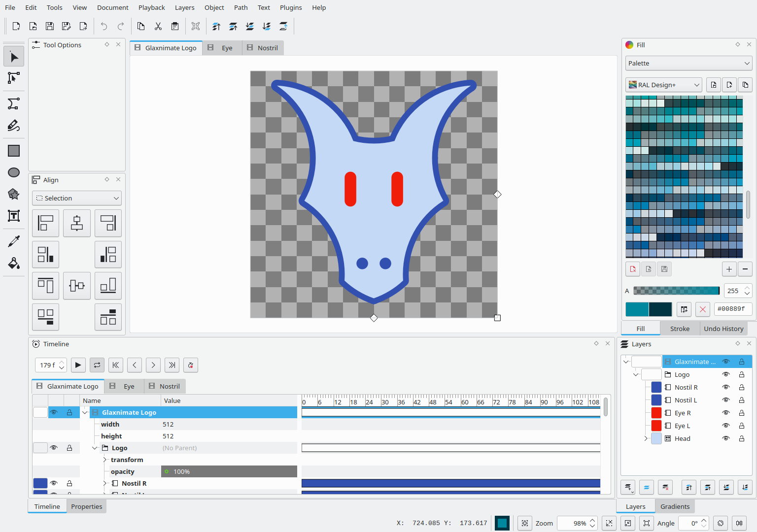
Task: Toggle Glaxnimate Logo visibility in timeline
Action: click(x=54, y=412)
